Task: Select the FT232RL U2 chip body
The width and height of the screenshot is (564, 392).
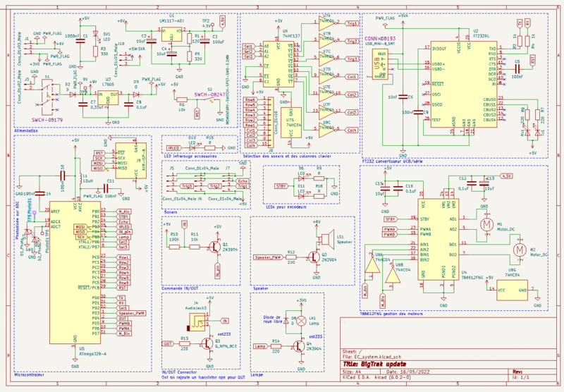Action: [x=462, y=86]
